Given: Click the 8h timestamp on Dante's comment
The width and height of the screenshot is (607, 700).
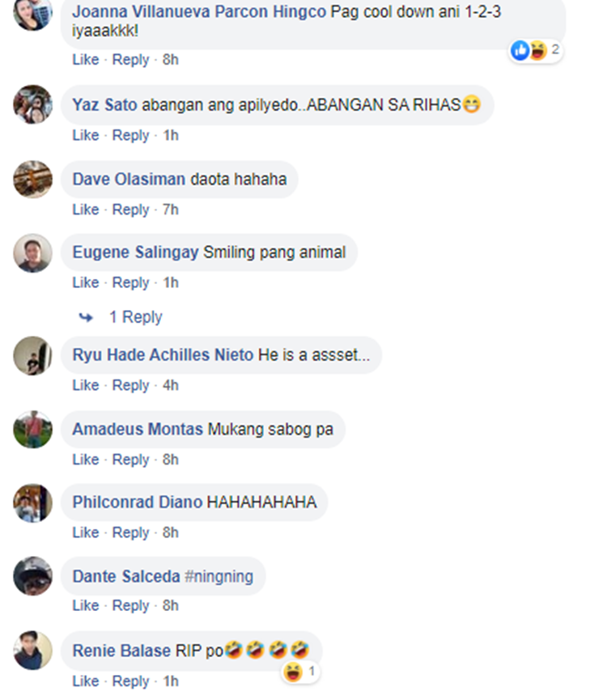Looking at the screenshot, I should pos(171,606).
